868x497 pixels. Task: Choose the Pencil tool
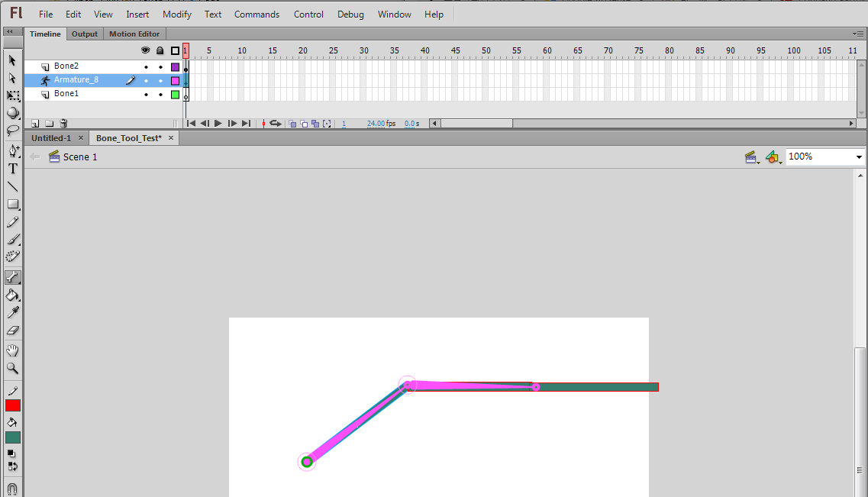point(13,222)
